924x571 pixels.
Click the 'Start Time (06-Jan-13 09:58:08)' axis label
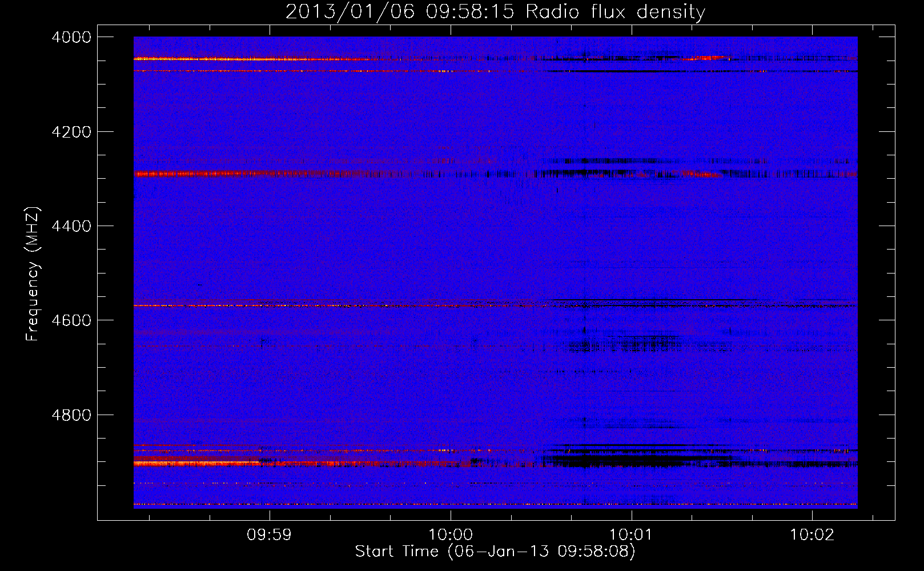495,552
